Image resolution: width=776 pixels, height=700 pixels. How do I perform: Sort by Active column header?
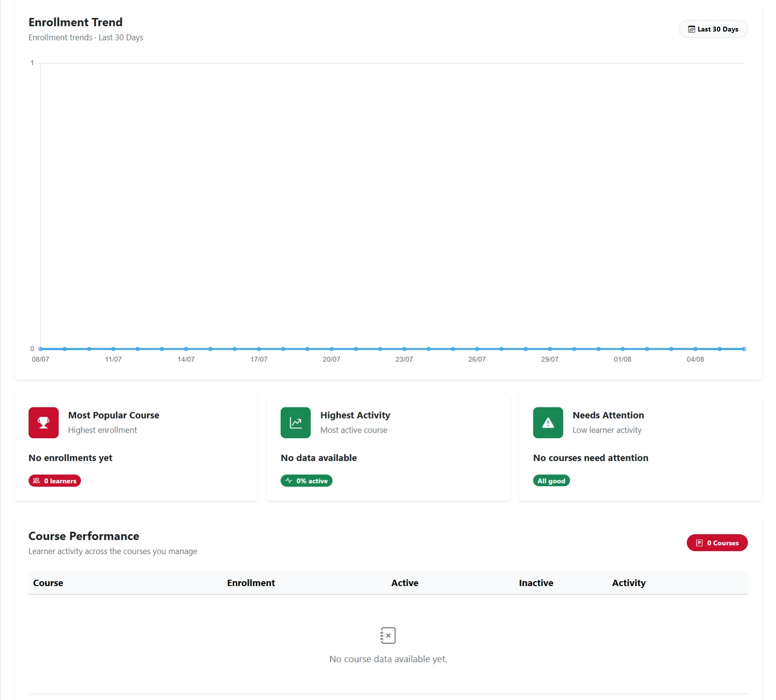coord(404,583)
